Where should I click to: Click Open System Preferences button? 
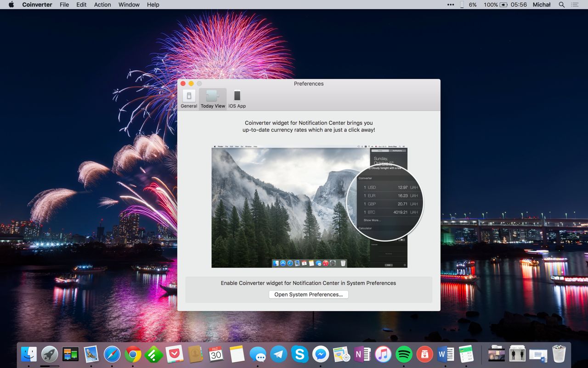click(309, 294)
